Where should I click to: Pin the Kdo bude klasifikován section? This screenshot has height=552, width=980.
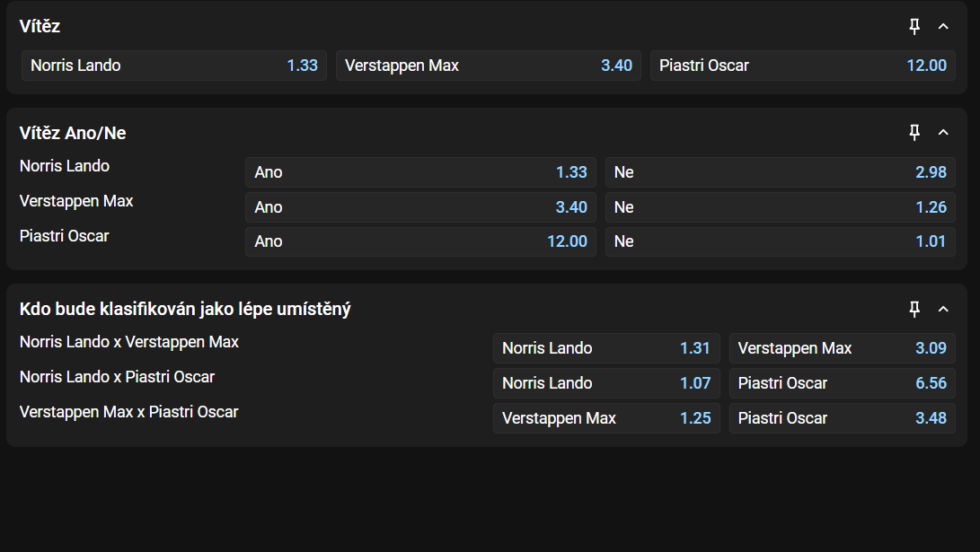914,310
